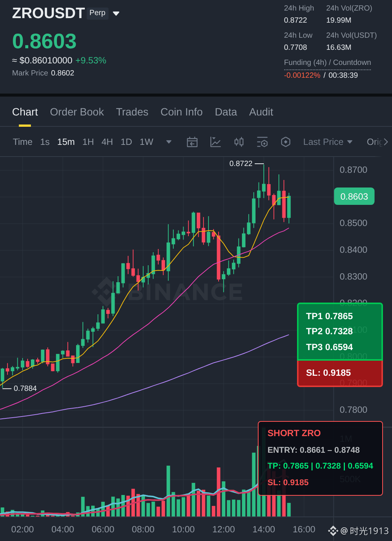Click the 0.7884 low marker on chart
This screenshot has height=541, width=392.
coord(25,388)
